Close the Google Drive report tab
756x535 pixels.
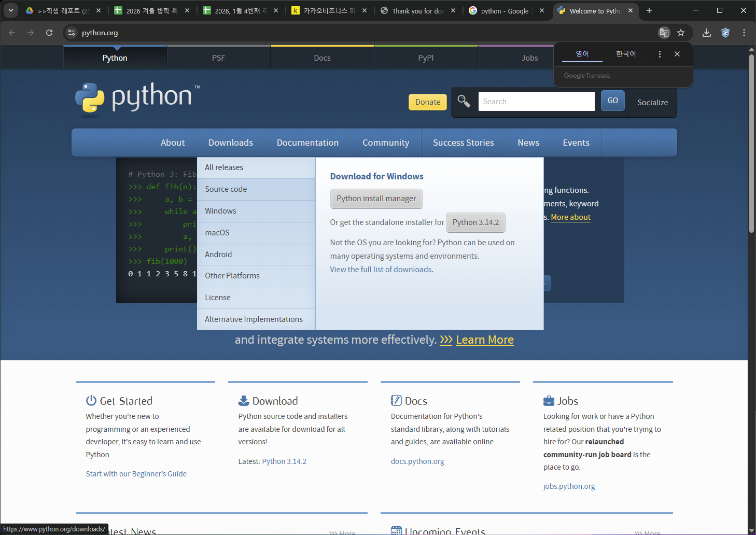99,10
